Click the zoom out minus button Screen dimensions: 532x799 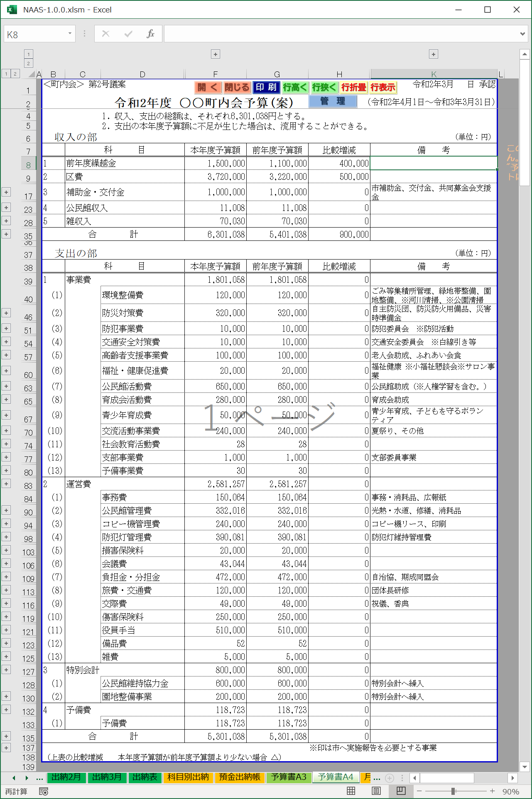419,791
